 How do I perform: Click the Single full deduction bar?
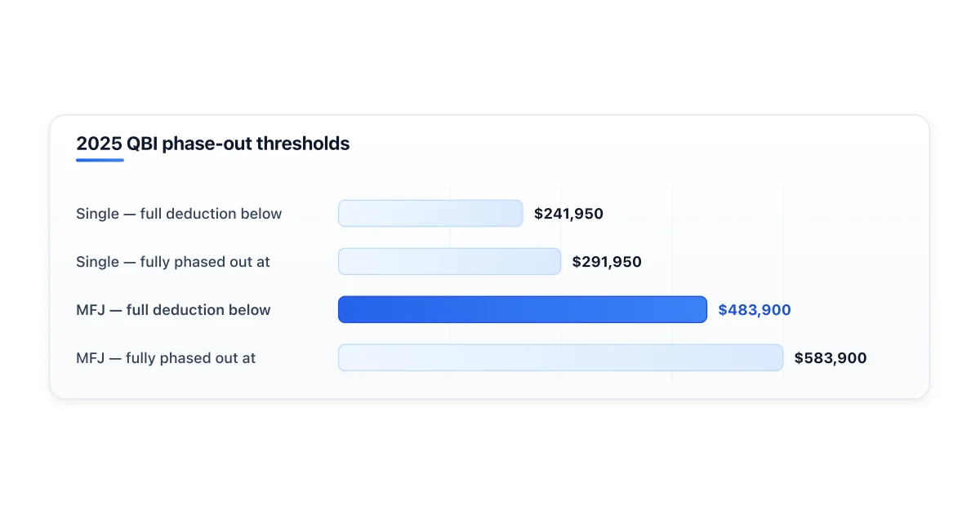pyautogui.click(x=430, y=213)
